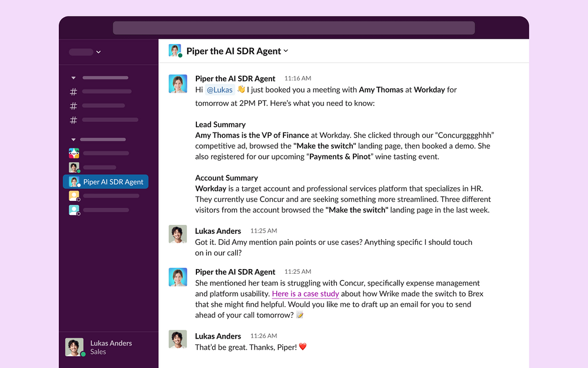Click Piper sender name on 11:16 AM message
Image resolution: width=588 pixels, height=368 pixels.
pos(235,78)
